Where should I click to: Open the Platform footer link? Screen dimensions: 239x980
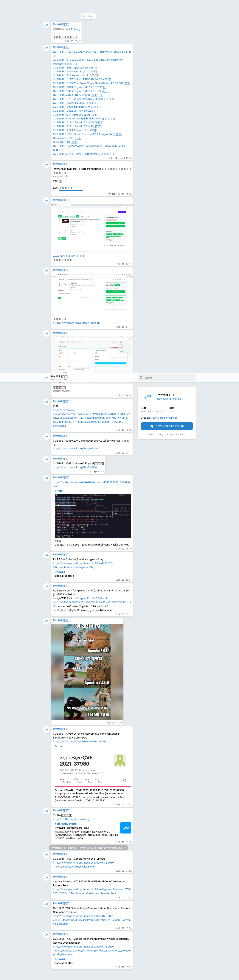pyautogui.click(x=180, y=434)
